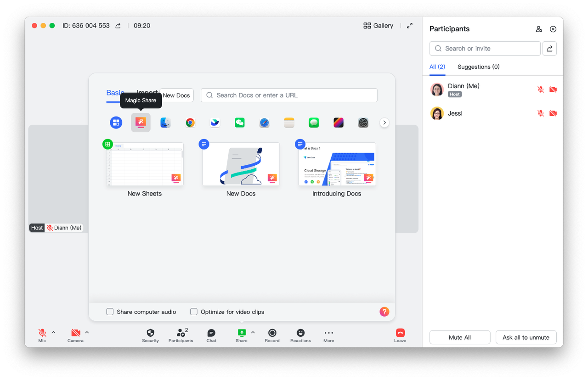Check Optimize for video clips
Viewport: 588px width, 380px height.
194,312
